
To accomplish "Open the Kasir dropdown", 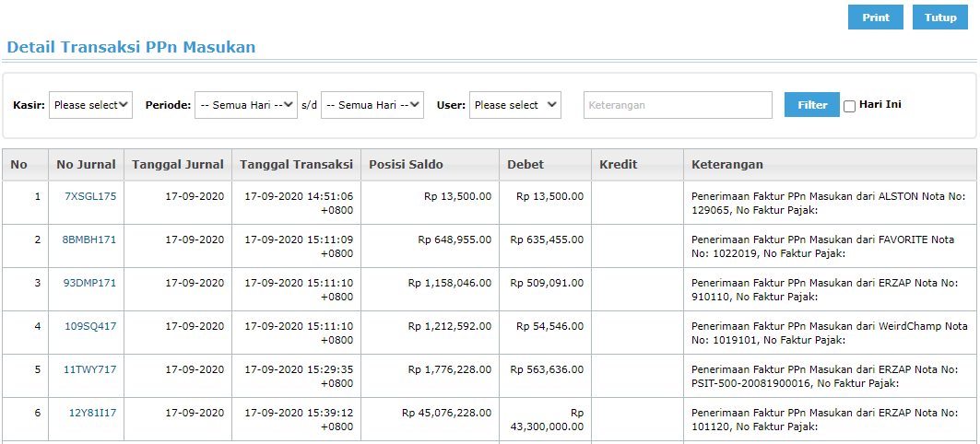I will 90,105.
